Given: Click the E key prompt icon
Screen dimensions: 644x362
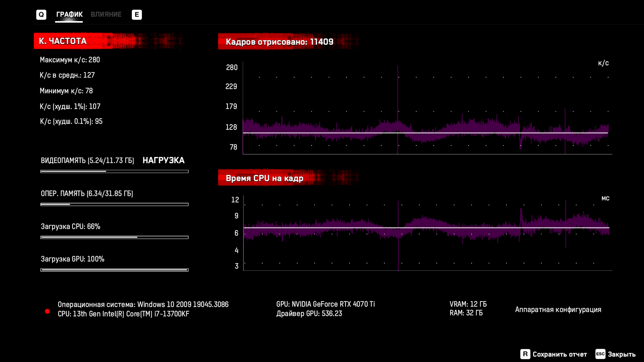Looking at the screenshot, I should coord(137,15).
